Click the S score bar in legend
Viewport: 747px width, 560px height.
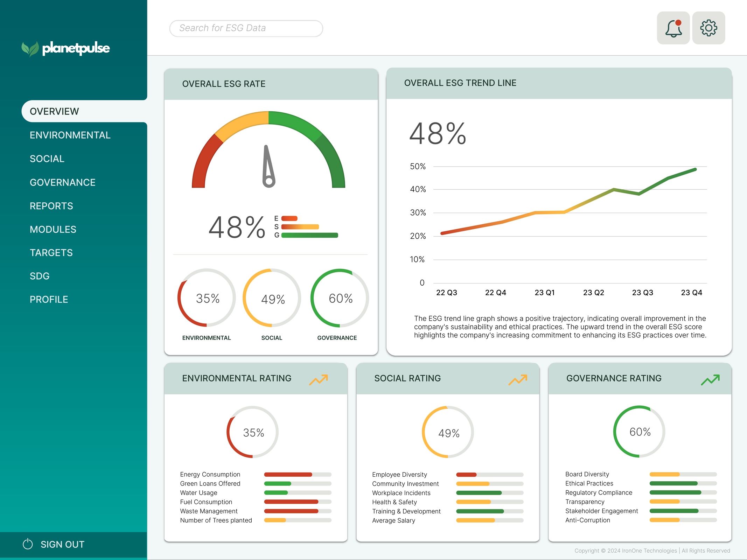point(300,227)
